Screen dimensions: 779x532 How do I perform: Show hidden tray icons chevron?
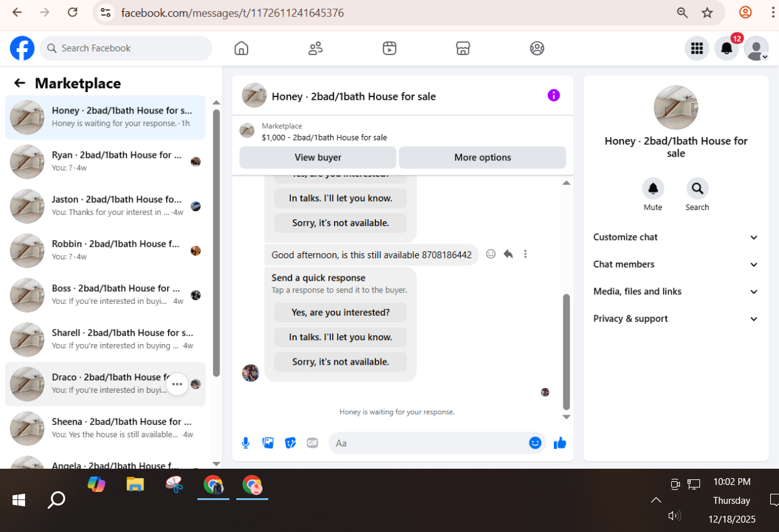[656, 500]
